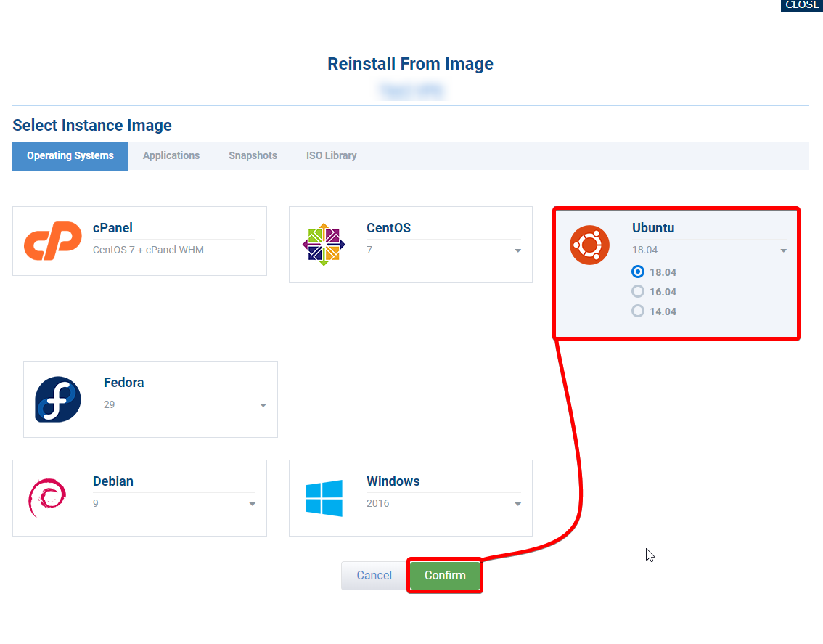Click the Windows card title
Screen dimensions: 823x644
click(393, 481)
